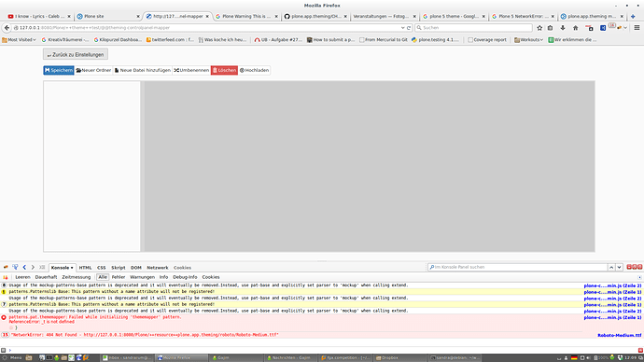Show previous console search result
The width and height of the screenshot is (644, 362).
tap(611, 267)
